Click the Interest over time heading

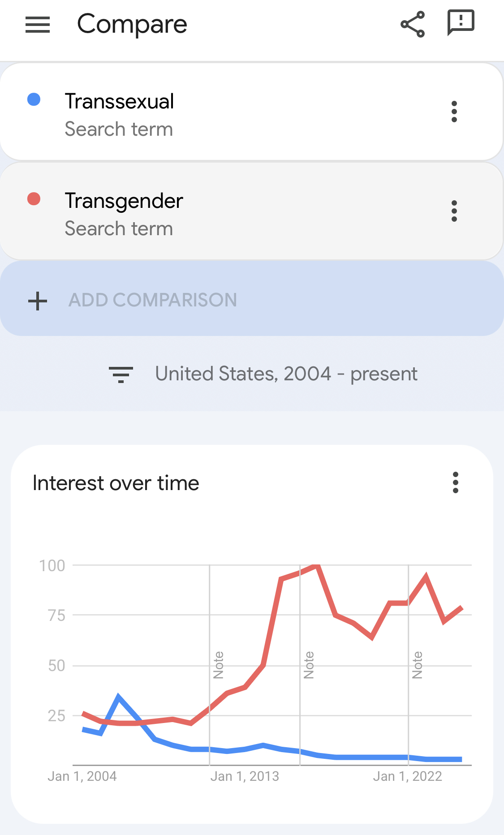tap(116, 483)
